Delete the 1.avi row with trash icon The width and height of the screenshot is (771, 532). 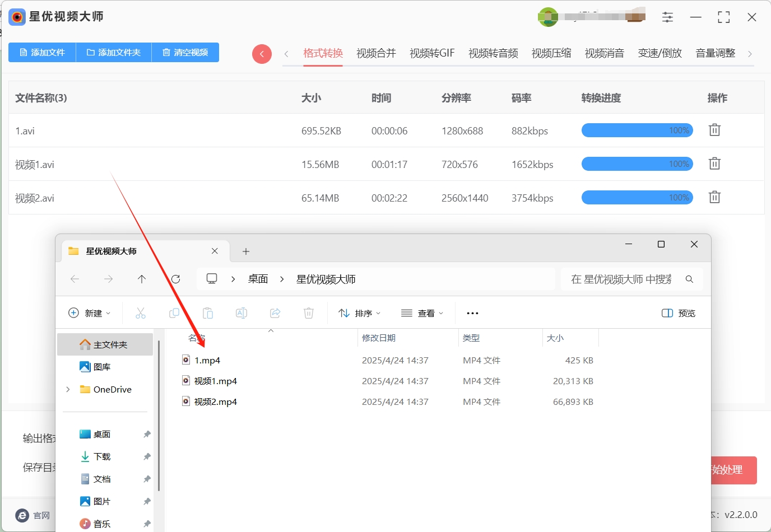click(714, 130)
